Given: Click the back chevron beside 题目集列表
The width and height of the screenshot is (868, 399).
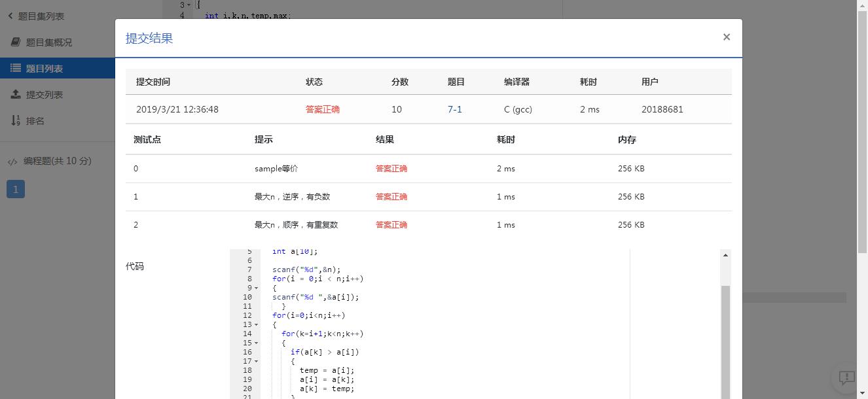Looking at the screenshot, I should pos(10,16).
